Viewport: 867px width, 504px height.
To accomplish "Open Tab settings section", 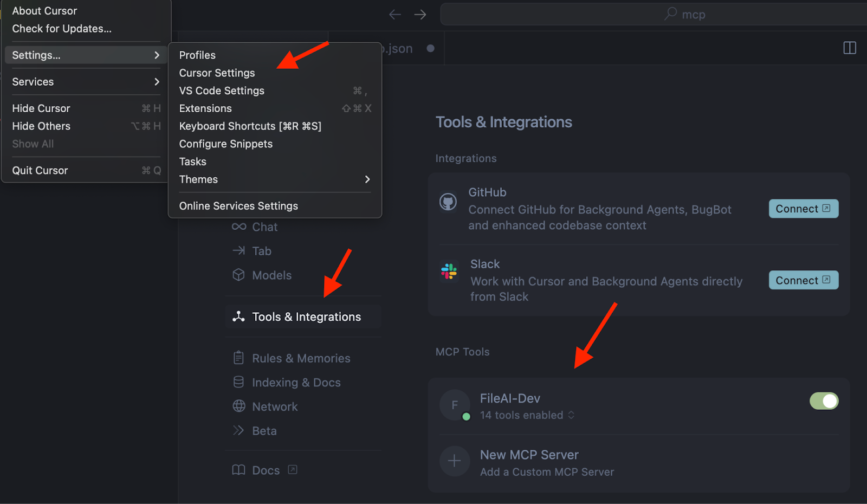I will (303, 251).
